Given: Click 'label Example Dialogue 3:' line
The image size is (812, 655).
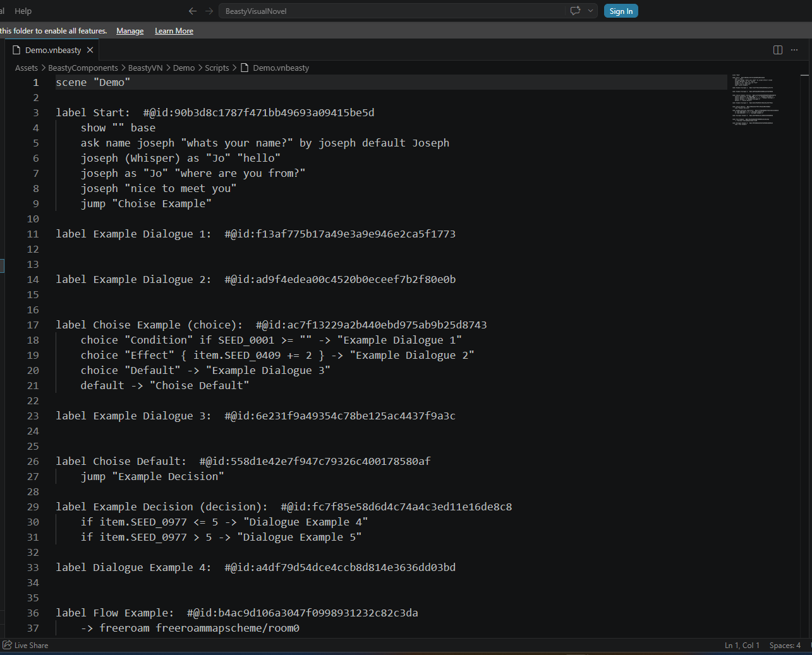Looking at the screenshot, I should click(x=255, y=416).
